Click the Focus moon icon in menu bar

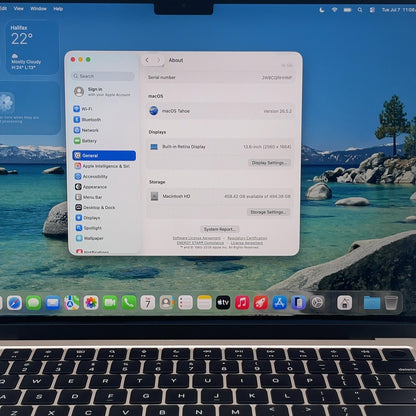pos(322,10)
